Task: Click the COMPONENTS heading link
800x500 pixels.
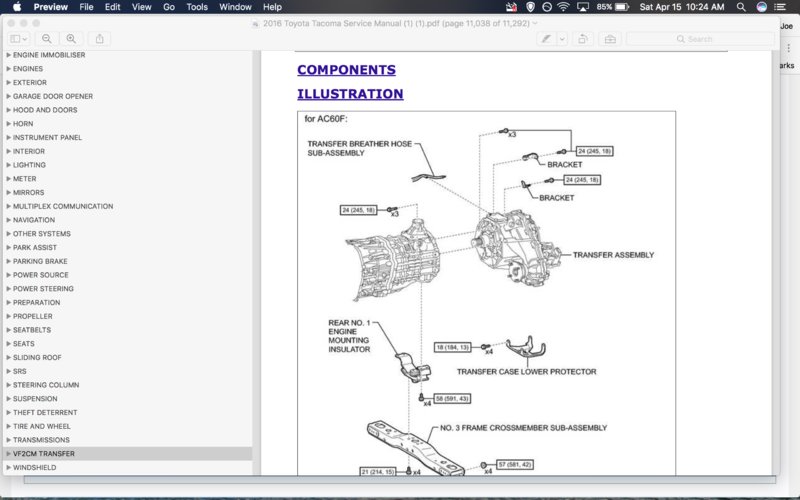Action: click(346, 70)
